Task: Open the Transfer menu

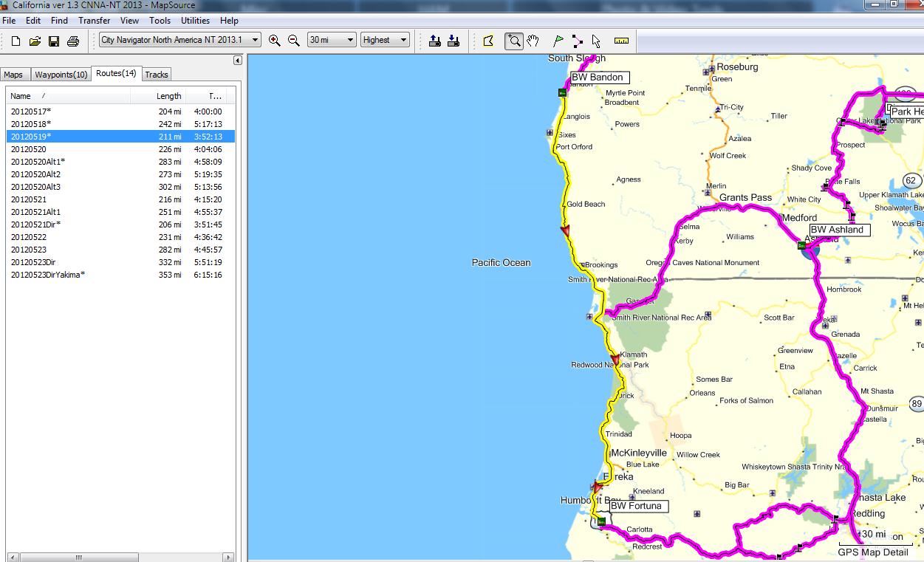Action: pyautogui.click(x=94, y=21)
